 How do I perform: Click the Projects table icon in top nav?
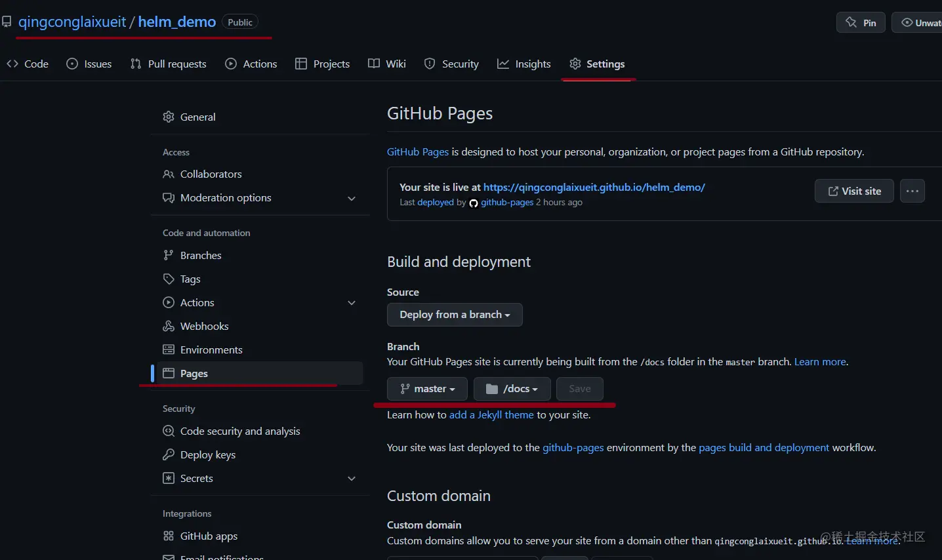[301, 64]
